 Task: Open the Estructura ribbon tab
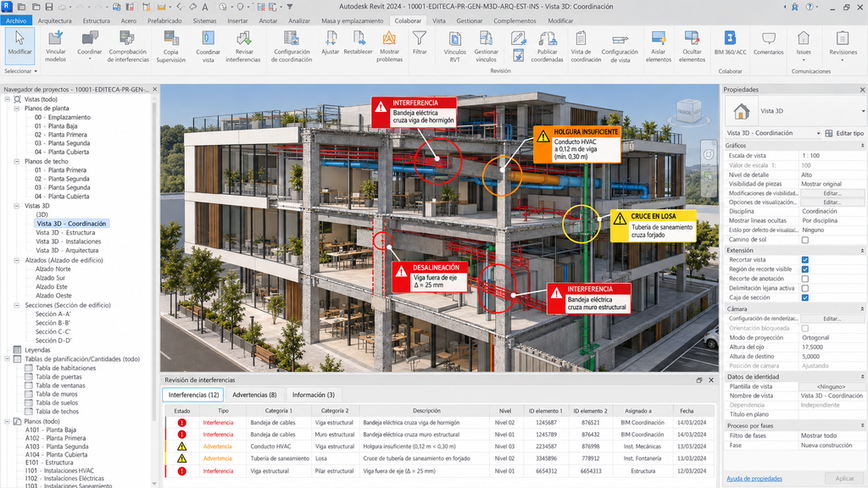pyautogui.click(x=97, y=20)
